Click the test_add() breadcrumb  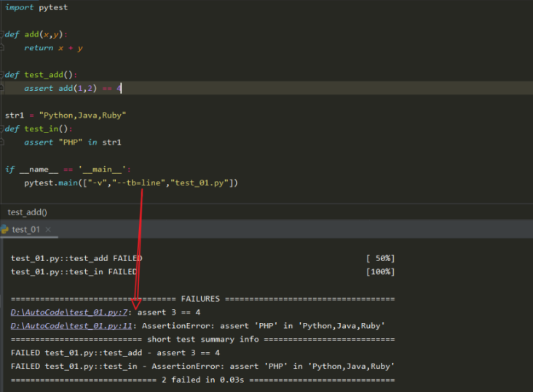tap(27, 212)
